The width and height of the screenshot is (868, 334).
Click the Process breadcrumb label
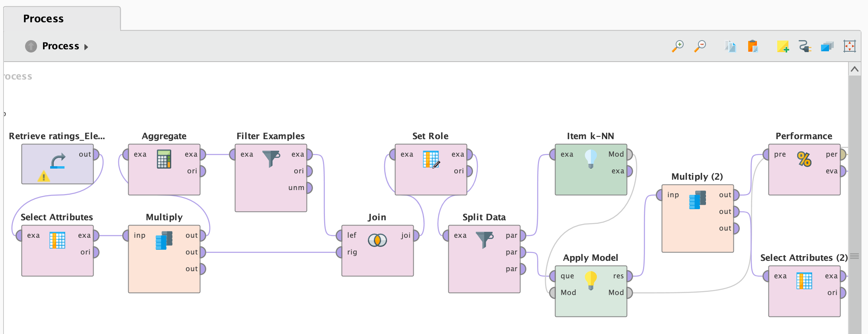coord(61,46)
